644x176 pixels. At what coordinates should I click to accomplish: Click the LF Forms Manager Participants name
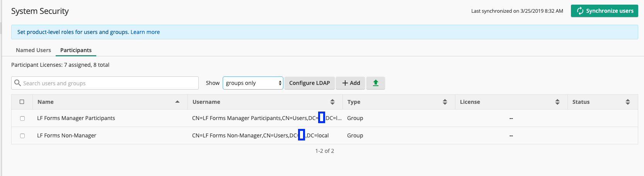tap(76, 118)
